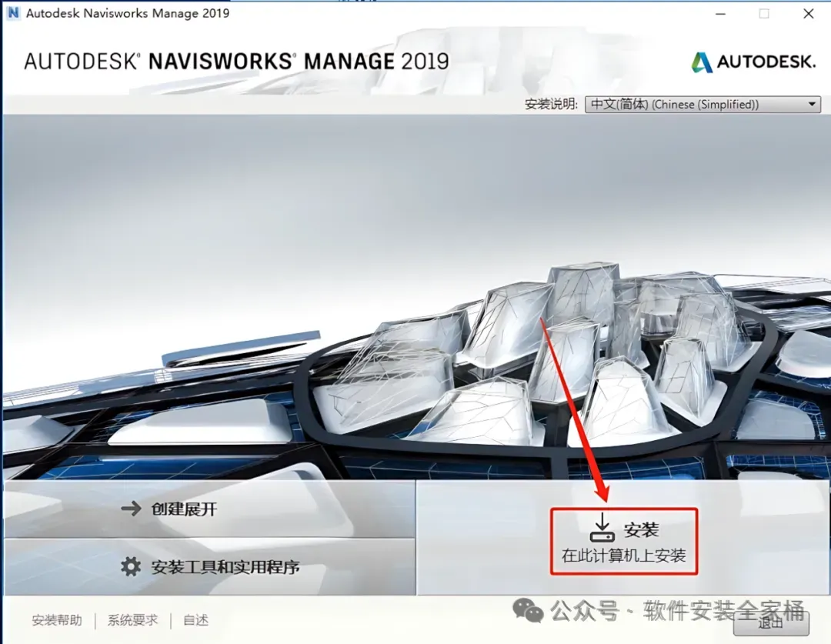
Task: Click the disabled maximize window button
Action: click(764, 14)
